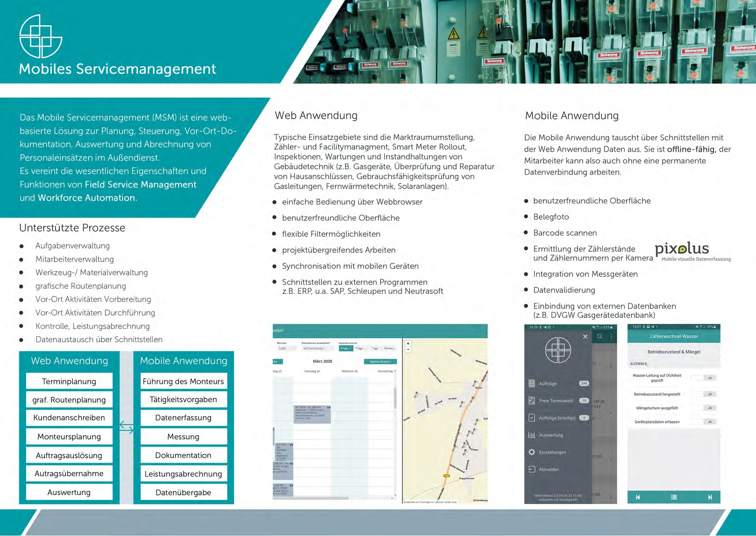The width and height of the screenshot is (756, 536).
Task: Close the mobile navigation drawer with the X
Action: click(x=585, y=336)
